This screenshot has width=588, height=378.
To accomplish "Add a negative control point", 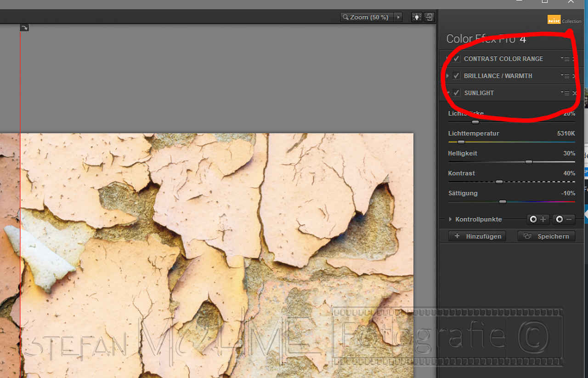I will tap(564, 219).
